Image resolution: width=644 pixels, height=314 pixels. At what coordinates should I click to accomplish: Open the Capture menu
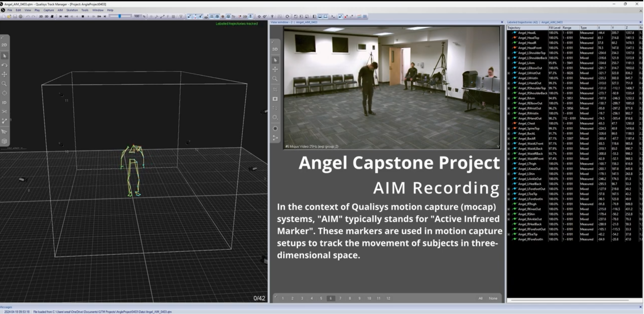(48, 10)
